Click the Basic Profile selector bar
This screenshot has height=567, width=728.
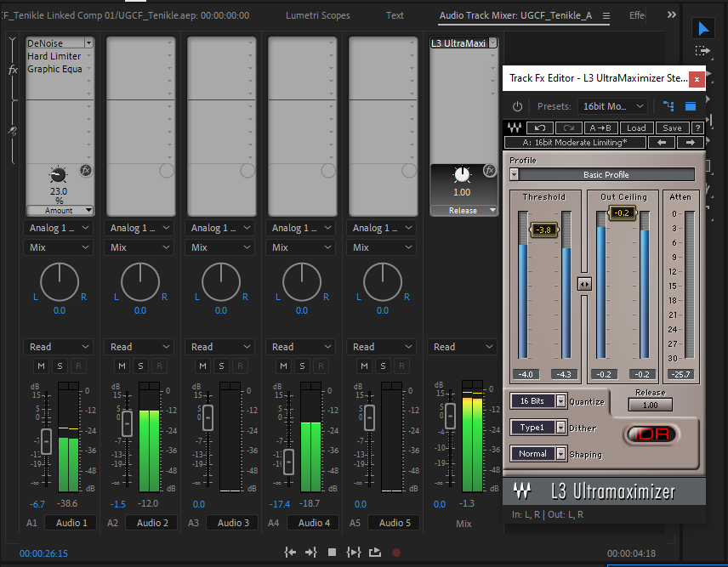606,175
